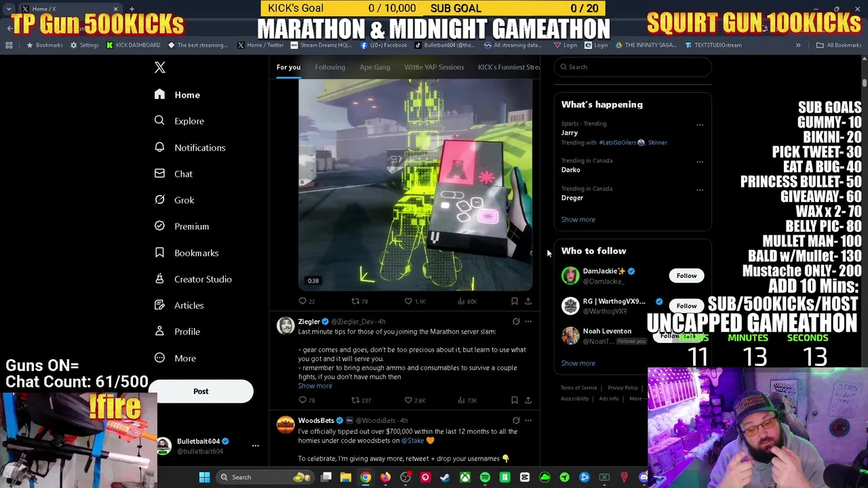Show more under Who to follow

(x=578, y=363)
